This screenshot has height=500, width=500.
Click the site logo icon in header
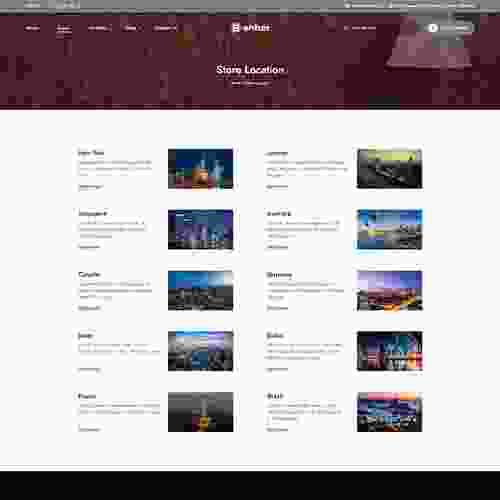pyautogui.click(x=236, y=28)
